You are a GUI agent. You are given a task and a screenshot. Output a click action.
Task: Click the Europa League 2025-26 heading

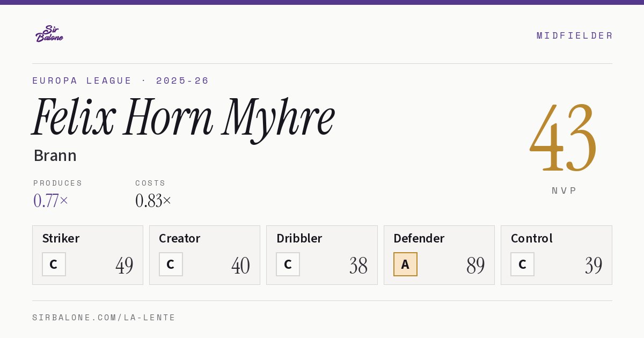pyautogui.click(x=121, y=80)
